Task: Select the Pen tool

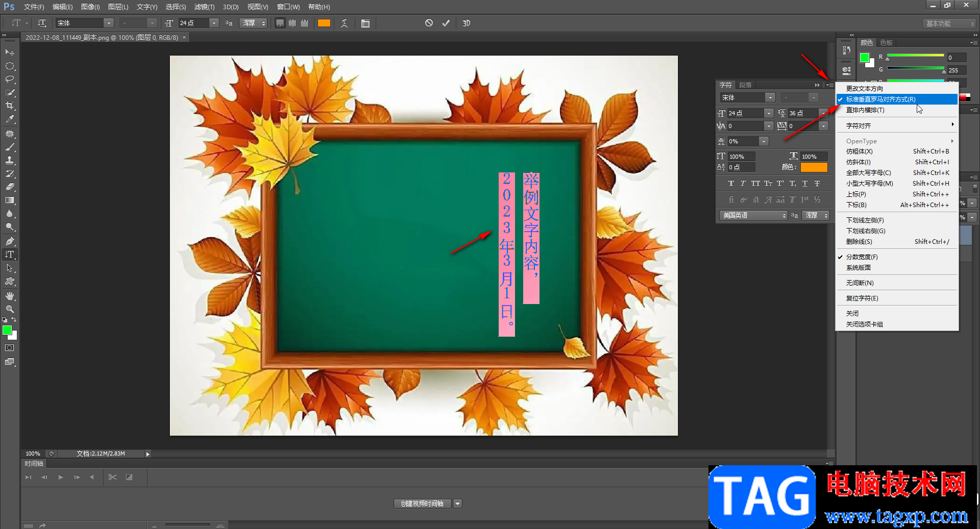Action: pyautogui.click(x=10, y=241)
